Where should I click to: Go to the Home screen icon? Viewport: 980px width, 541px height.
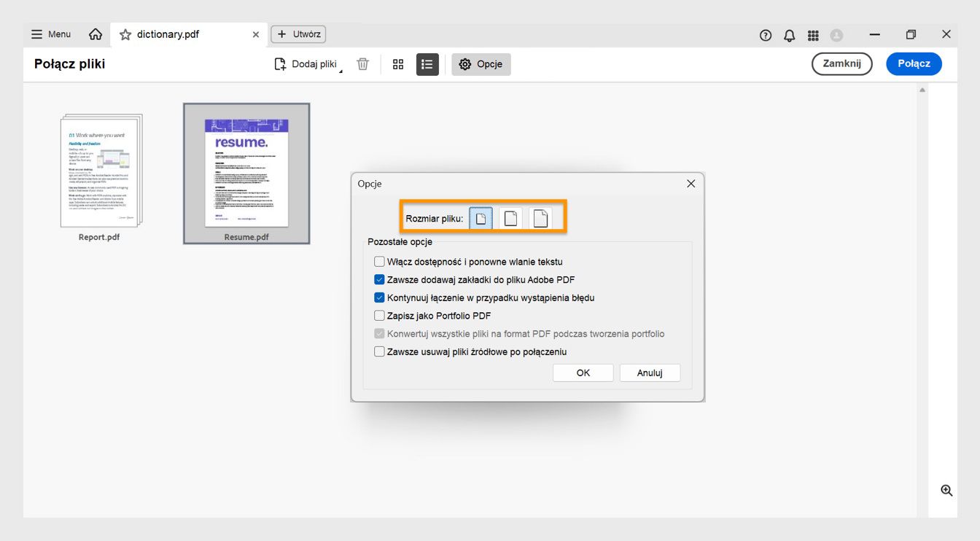click(x=96, y=34)
